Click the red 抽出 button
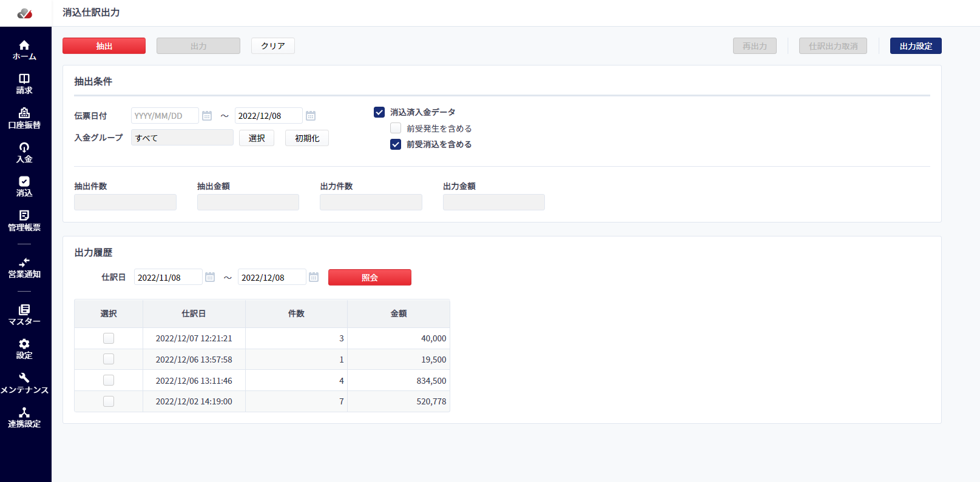This screenshot has height=482, width=980. tap(104, 46)
